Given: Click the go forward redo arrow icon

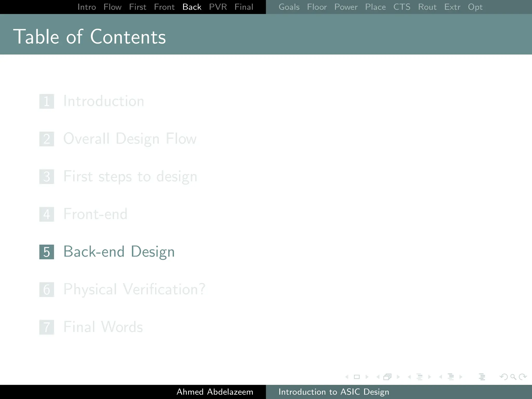Looking at the screenshot, I should (x=523, y=377).
